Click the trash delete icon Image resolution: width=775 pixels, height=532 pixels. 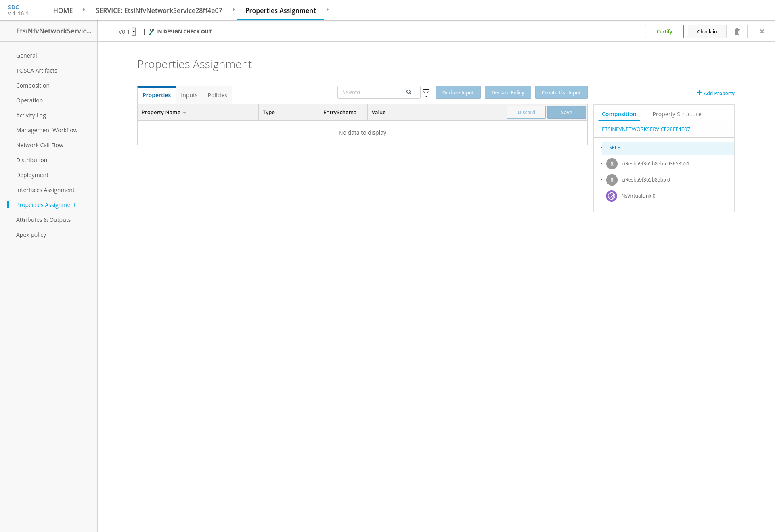click(737, 31)
